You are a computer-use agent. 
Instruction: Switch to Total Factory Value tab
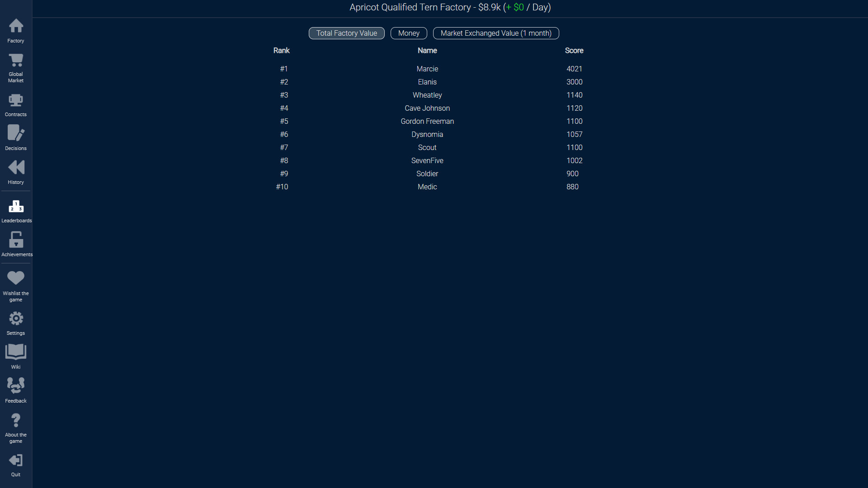point(346,33)
